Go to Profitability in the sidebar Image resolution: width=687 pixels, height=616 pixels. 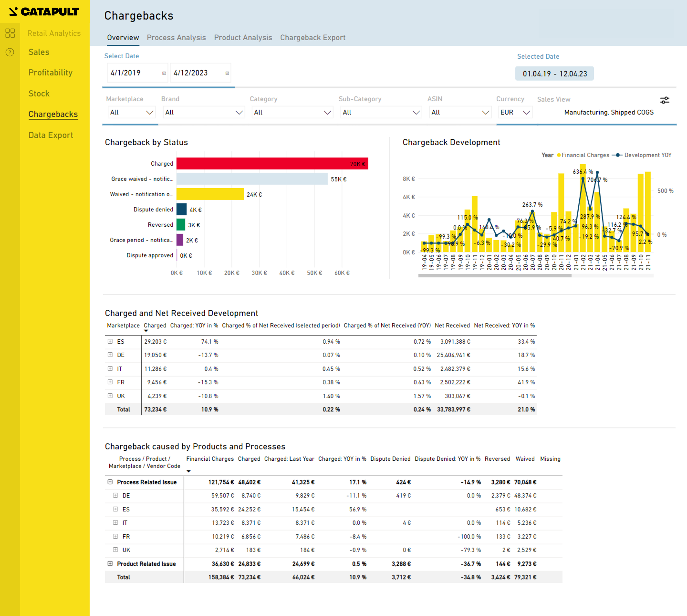click(50, 72)
